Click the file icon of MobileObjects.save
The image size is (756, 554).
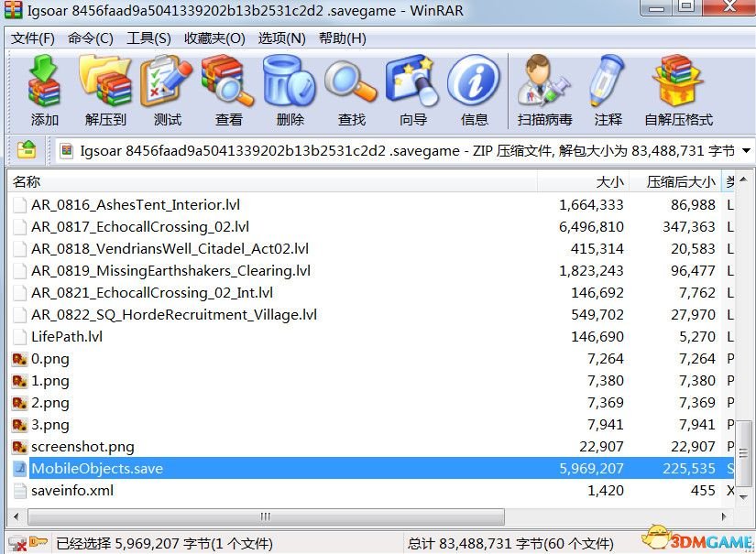click(19, 468)
